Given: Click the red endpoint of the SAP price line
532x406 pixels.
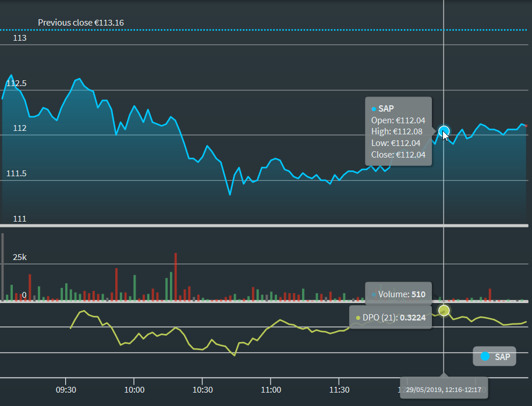Looking at the screenshot, I should coord(526,126).
